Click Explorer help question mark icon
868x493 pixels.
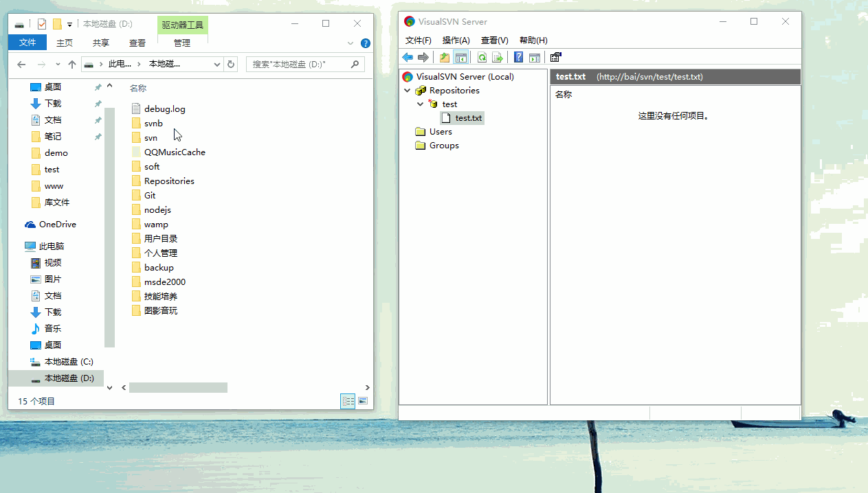coord(366,43)
